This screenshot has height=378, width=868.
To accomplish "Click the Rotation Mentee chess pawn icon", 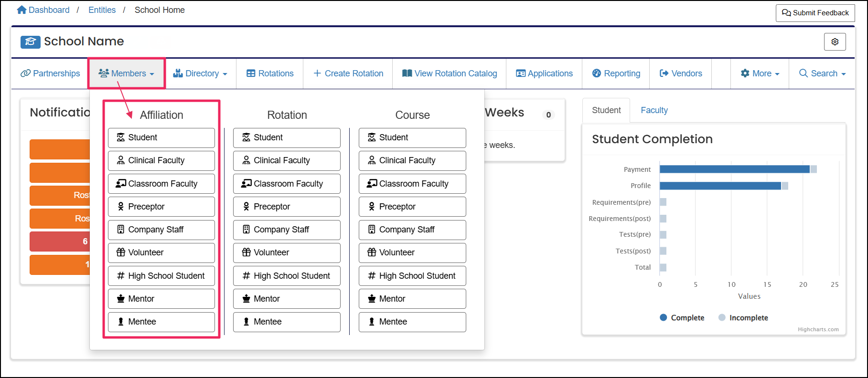I will (x=246, y=322).
